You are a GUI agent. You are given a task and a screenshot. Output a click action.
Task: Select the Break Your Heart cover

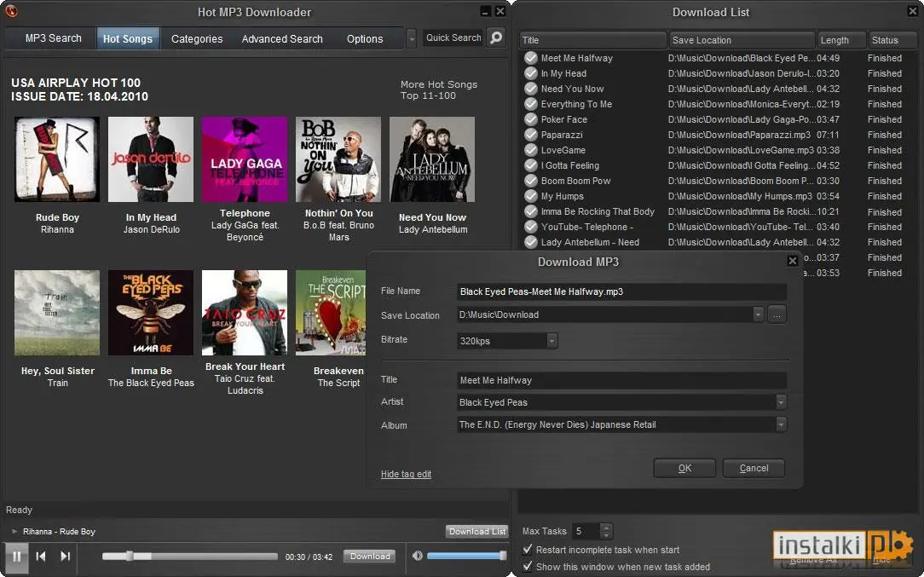pyautogui.click(x=245, y=313)
